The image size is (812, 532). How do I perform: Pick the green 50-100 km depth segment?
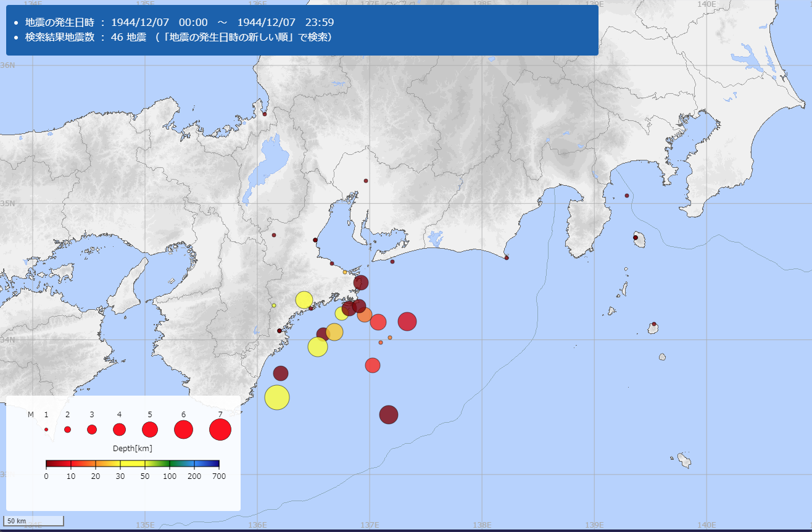tap(157, 463)
